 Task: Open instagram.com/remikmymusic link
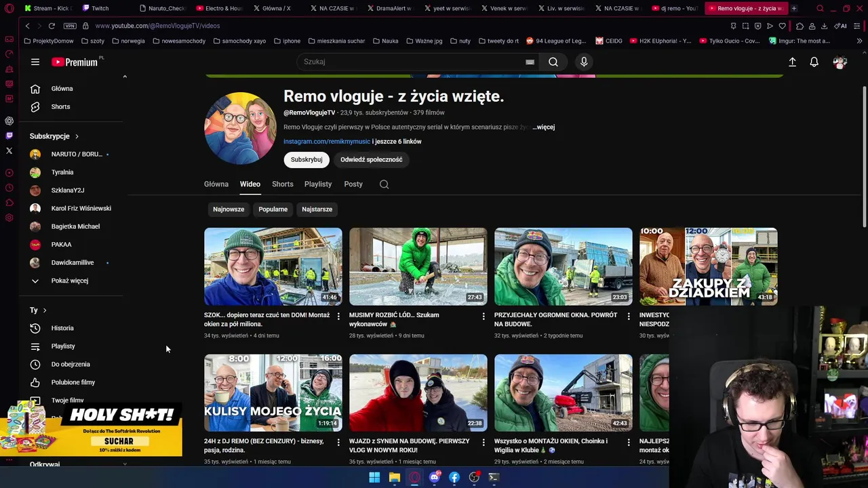point(327,142)
